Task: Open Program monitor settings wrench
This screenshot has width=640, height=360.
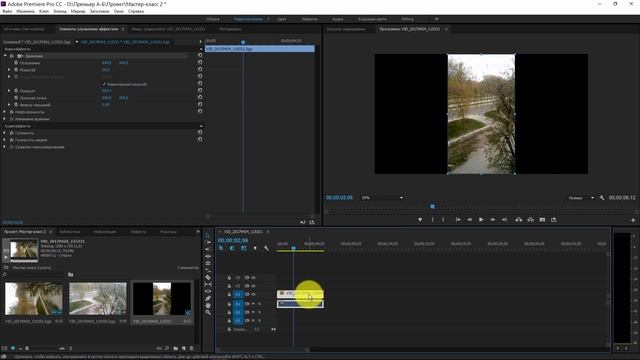Action: pyautogui.click(x=602, y=198)
